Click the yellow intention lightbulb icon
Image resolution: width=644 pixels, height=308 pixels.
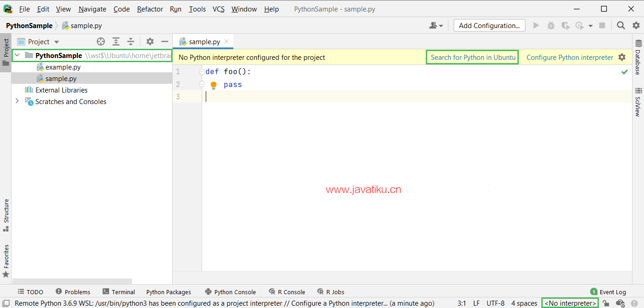(214, 85)
